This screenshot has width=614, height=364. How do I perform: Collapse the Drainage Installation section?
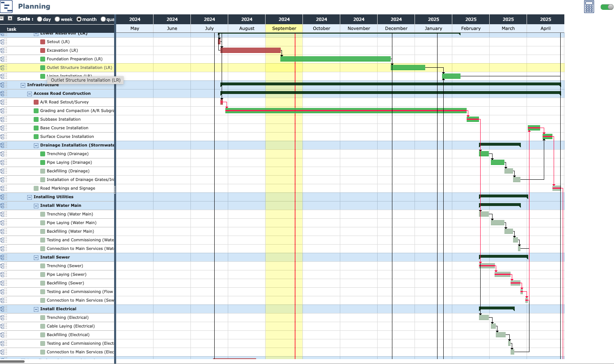point(36,145)
